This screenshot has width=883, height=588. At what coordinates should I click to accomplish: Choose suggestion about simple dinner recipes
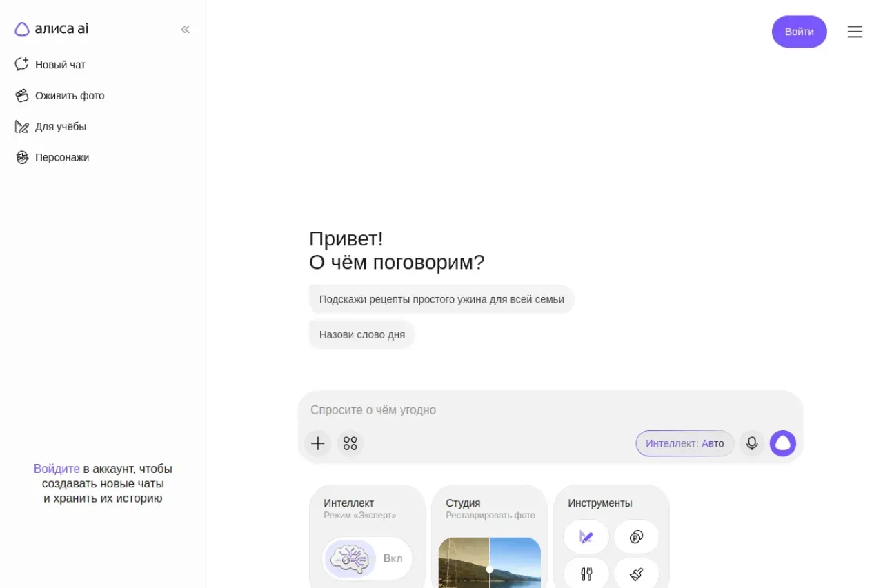[441, 299]
